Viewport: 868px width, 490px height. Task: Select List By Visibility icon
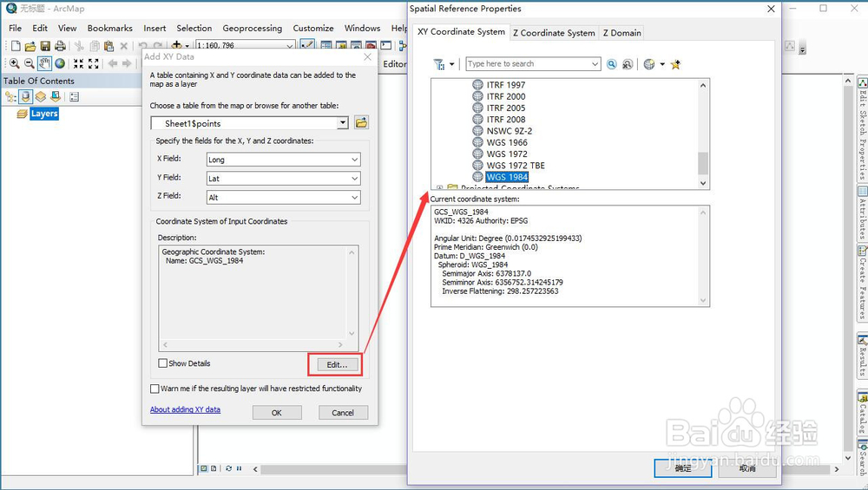point(41,97)
